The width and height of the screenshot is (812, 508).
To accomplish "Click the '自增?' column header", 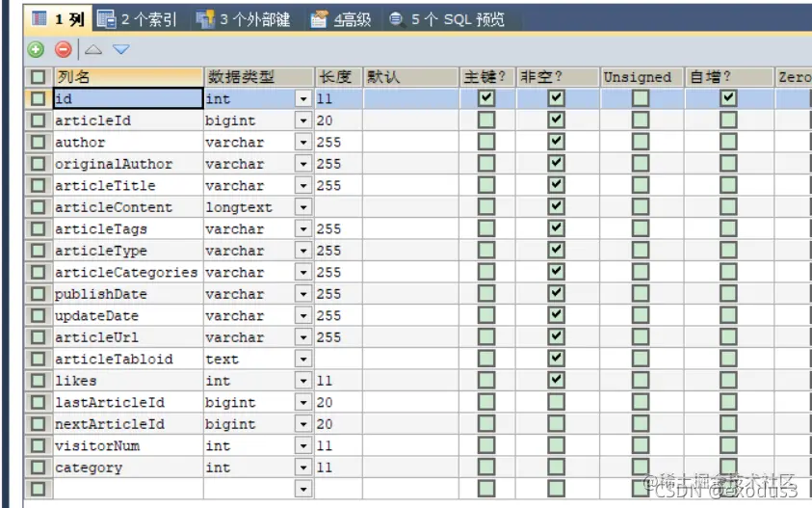I will click(x=729, y=77).
